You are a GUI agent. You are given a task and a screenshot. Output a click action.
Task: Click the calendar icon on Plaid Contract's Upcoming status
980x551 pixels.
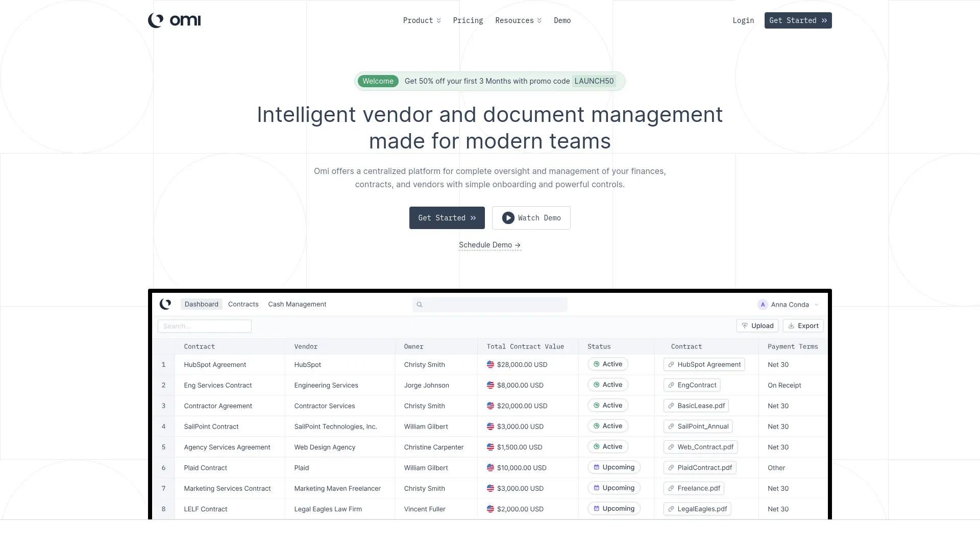coord(597,467)
